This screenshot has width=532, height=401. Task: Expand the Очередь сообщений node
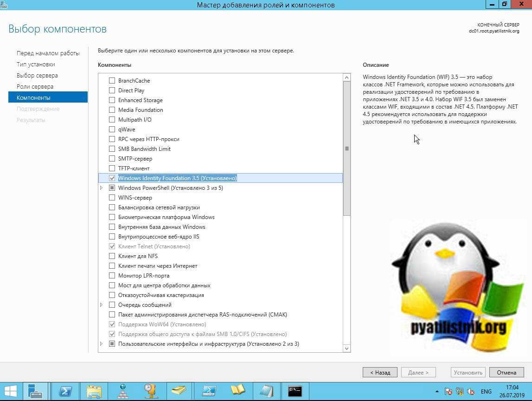102,305
